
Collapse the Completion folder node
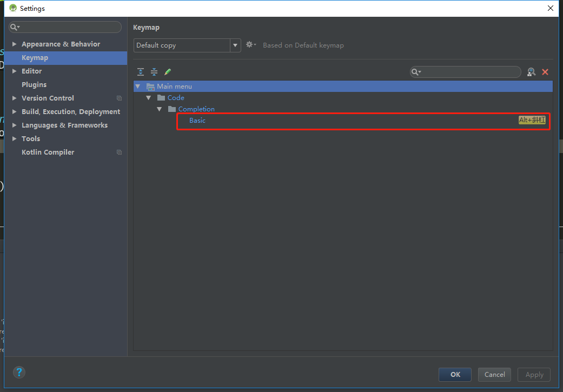coord(160,109)
